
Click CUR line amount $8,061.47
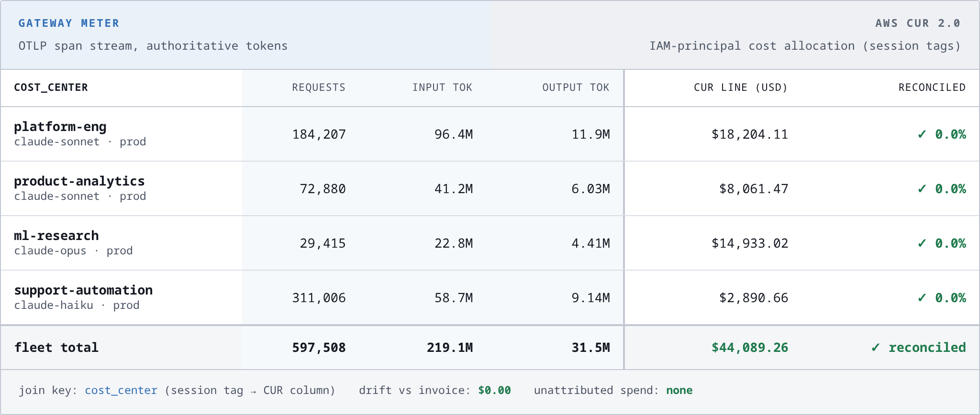[754, 189]
